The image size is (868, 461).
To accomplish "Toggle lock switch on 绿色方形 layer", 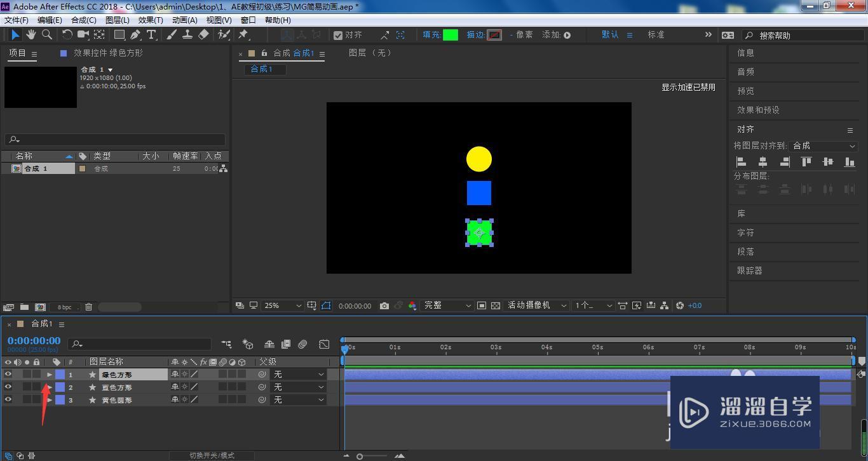I will point(37,375).
